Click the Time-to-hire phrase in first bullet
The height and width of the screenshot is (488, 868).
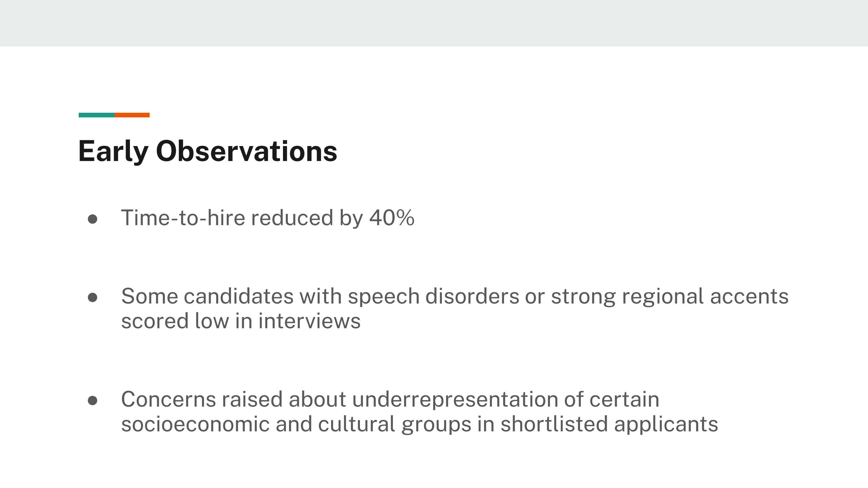coord(183,218)
